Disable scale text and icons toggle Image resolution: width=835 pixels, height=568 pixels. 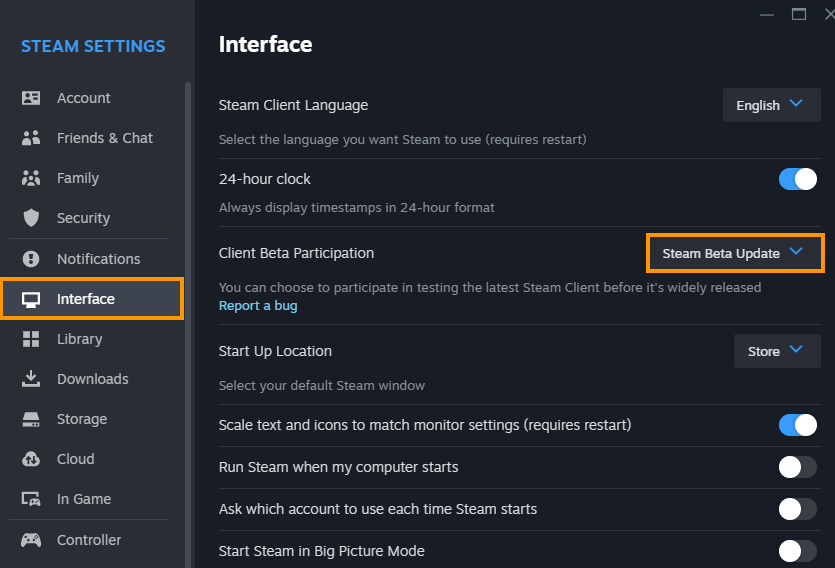pos(797,425)
